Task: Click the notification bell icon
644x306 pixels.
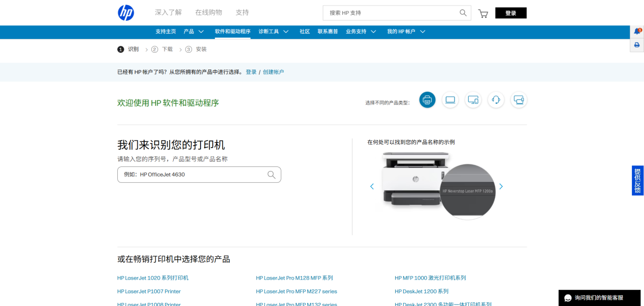Action: 637,31
